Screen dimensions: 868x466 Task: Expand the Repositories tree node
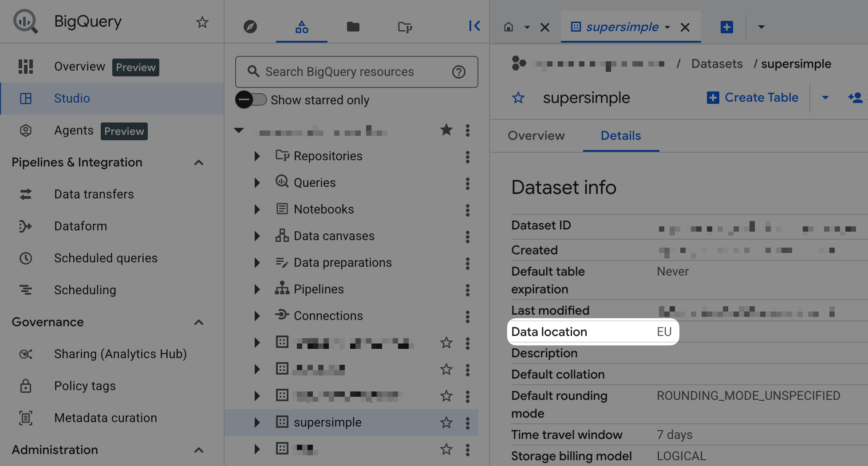coord(257,156)
